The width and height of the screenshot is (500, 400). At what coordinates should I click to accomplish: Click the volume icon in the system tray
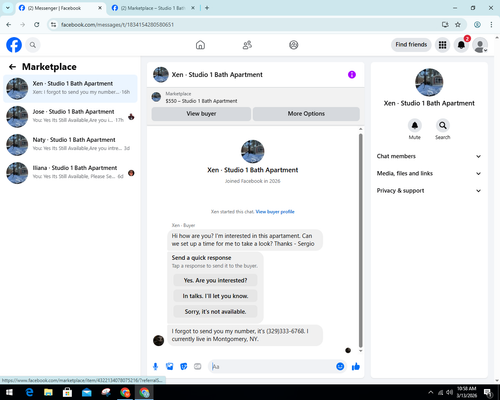450,392
